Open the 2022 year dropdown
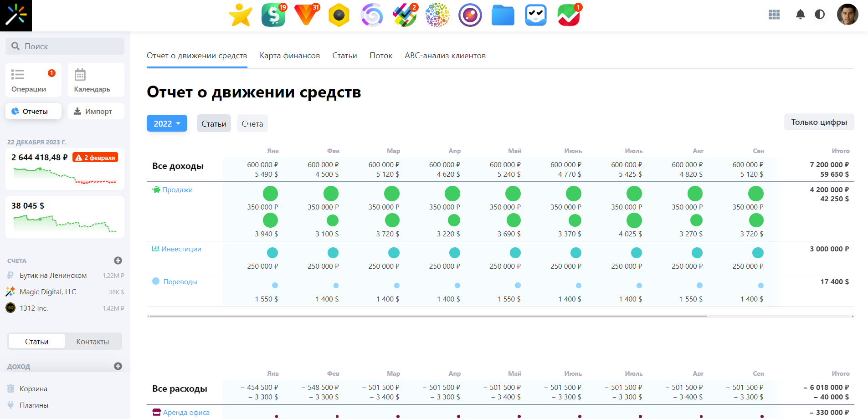Viewport: 868px width, 419px height. coord(166,123)
